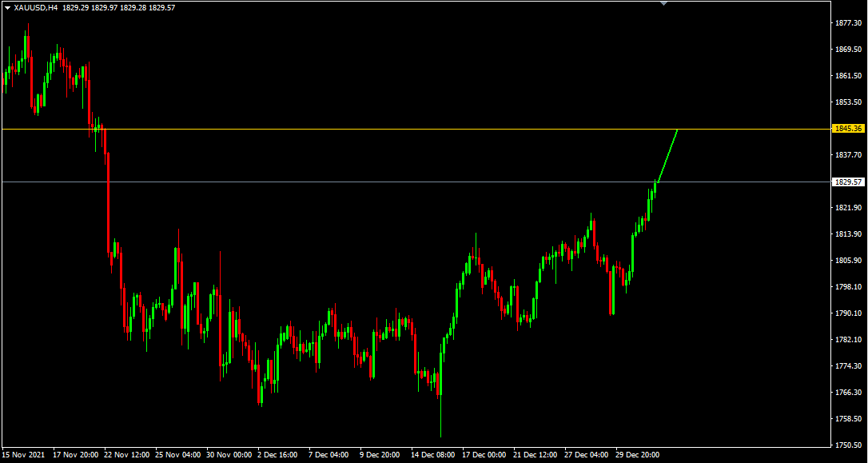Viewport: 868px width, 463px height.
Task: Click the 1821.90 price axis label
Action: coord(849,208)
